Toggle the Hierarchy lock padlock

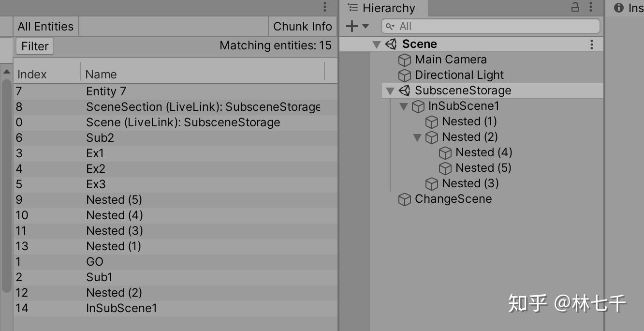click(x=574, y=8)
